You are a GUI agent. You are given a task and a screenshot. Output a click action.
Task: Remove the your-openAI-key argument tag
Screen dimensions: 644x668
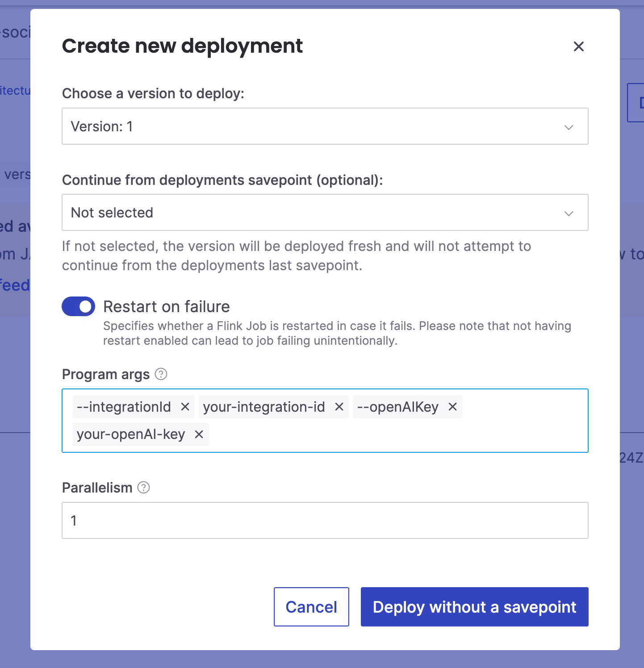pos(199,434)
